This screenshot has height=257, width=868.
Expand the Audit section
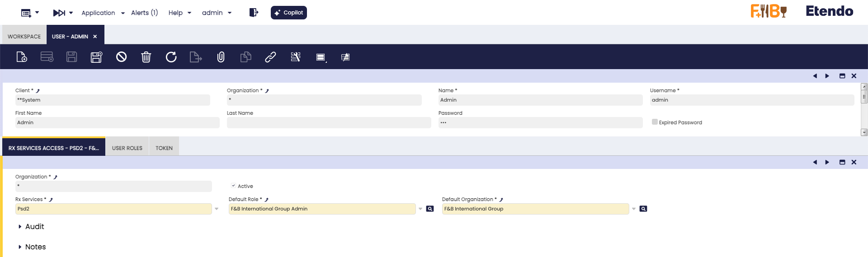pyautogui.click(x=20, y=227)
